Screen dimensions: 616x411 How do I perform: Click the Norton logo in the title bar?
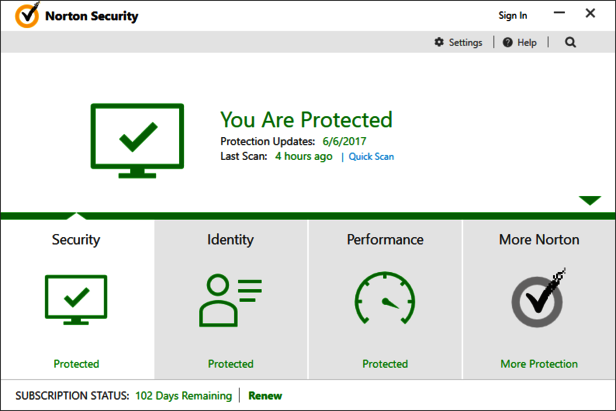[x=27, y=16]
